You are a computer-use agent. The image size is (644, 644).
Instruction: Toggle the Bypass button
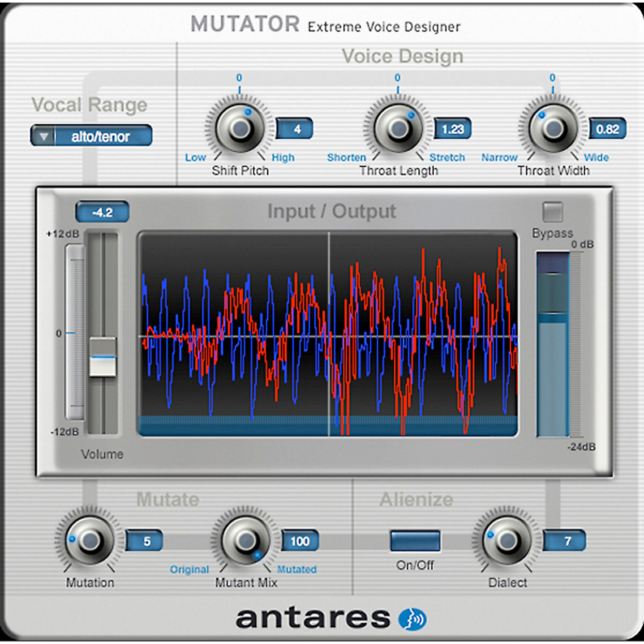tap(552, 212)
